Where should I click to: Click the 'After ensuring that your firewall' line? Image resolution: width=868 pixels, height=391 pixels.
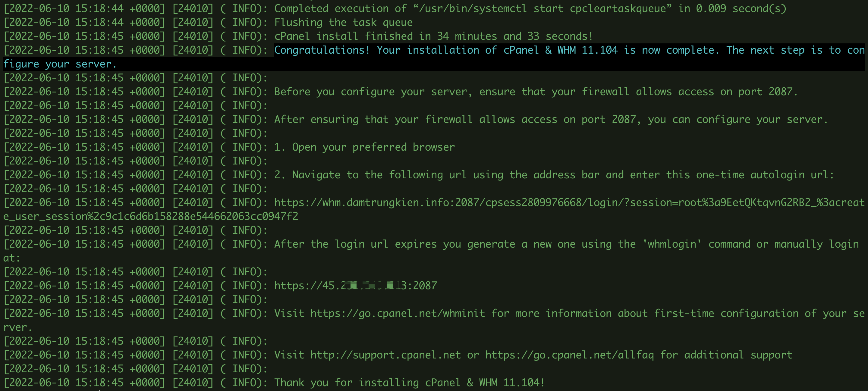[551, 120]
